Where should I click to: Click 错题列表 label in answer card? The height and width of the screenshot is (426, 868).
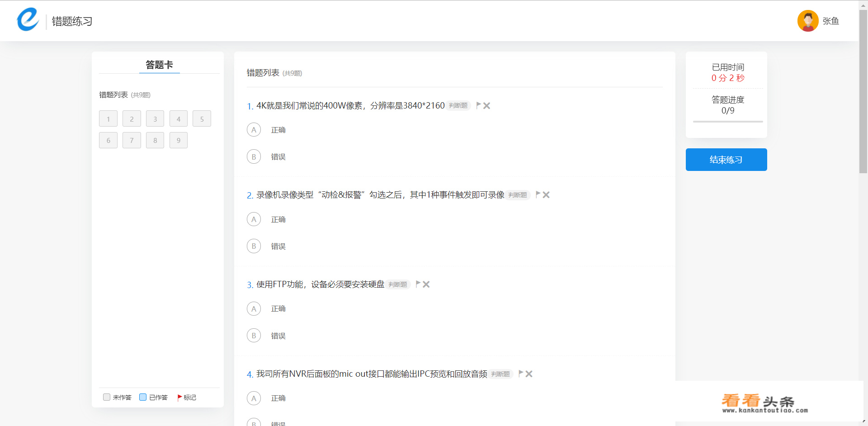[x=113, y=95]
